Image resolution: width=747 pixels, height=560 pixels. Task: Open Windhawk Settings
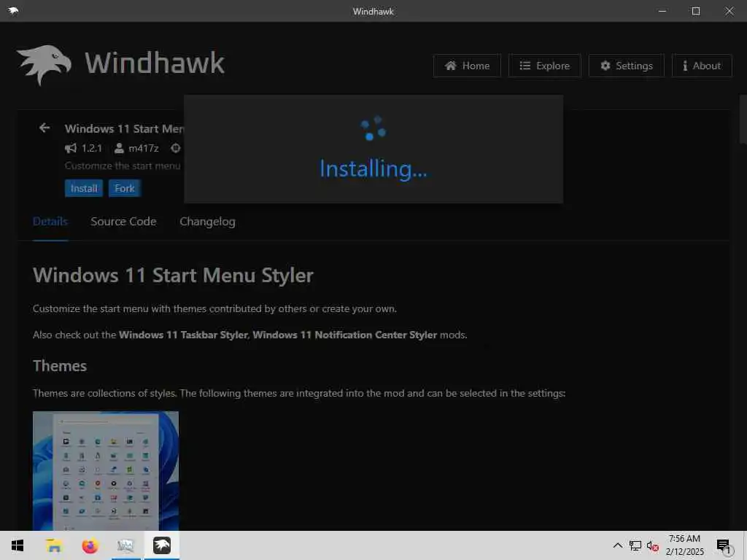(627, 66)
